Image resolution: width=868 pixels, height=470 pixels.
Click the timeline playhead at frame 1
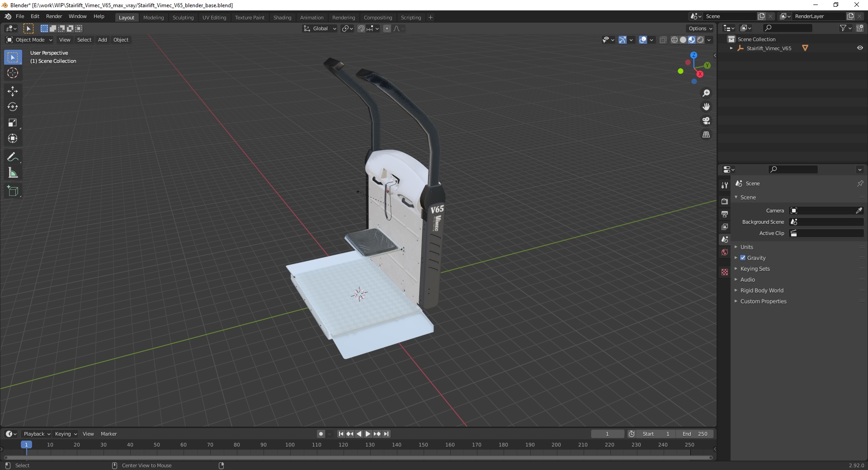(x=26, y=445)
